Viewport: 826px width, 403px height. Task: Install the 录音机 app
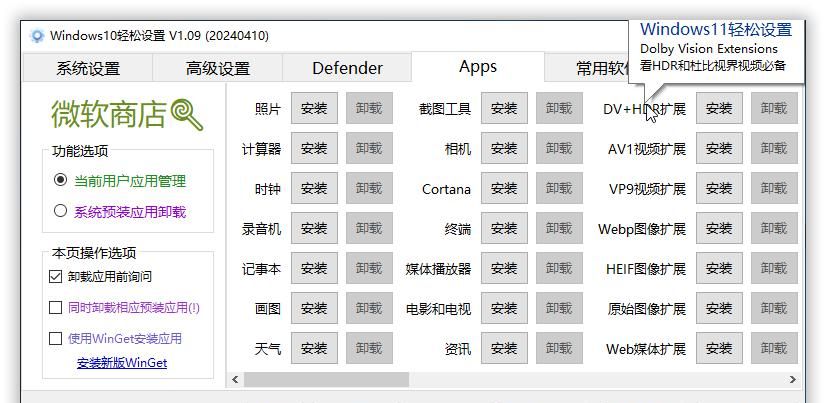click(x=314, y=229)
